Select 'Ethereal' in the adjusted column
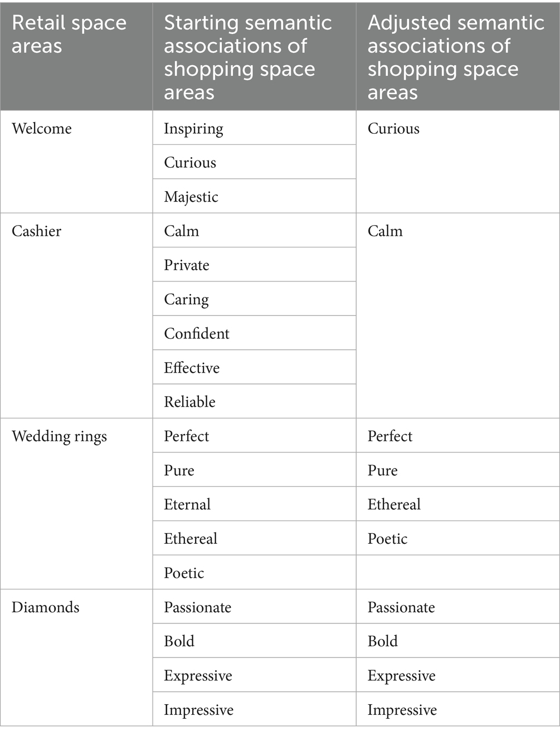Viewport: 560px width, 736px height. point(394,505)
